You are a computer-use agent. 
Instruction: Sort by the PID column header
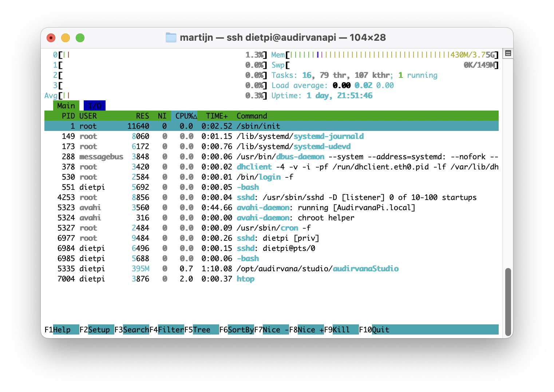(x=68, y=116)
